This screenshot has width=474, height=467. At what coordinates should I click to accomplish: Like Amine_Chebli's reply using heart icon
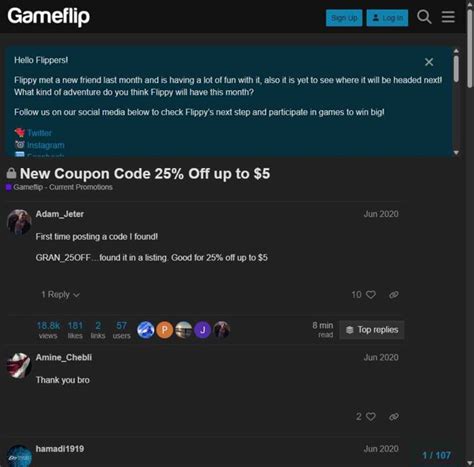click(371, 417)
